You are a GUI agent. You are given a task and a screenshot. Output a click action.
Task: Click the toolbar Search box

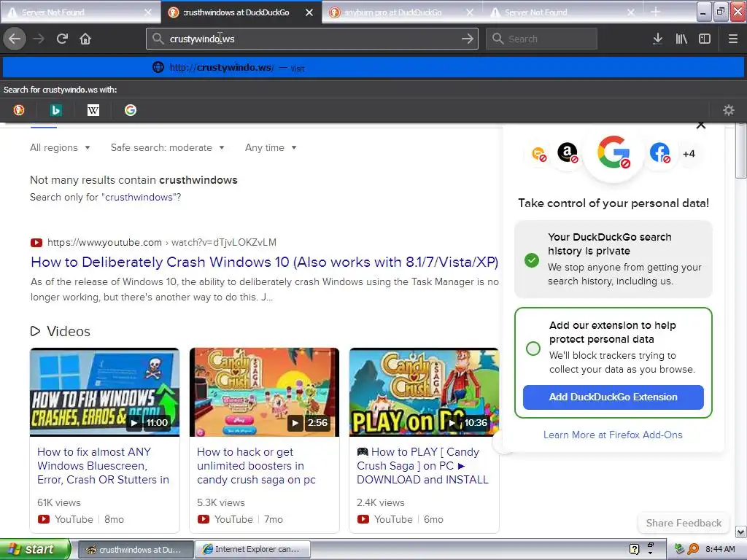[542, 39]
